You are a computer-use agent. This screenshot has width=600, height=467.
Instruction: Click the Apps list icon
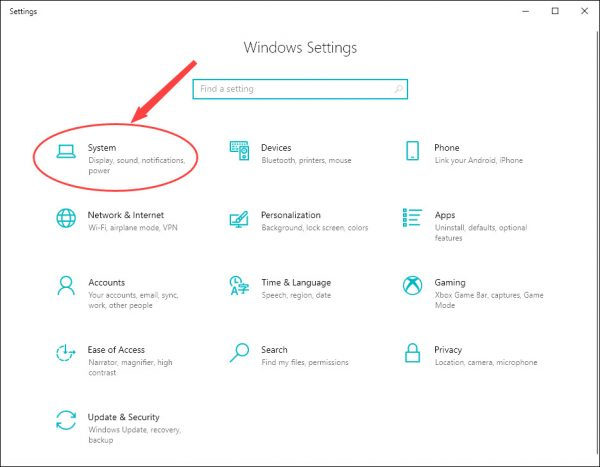(412, 217)
